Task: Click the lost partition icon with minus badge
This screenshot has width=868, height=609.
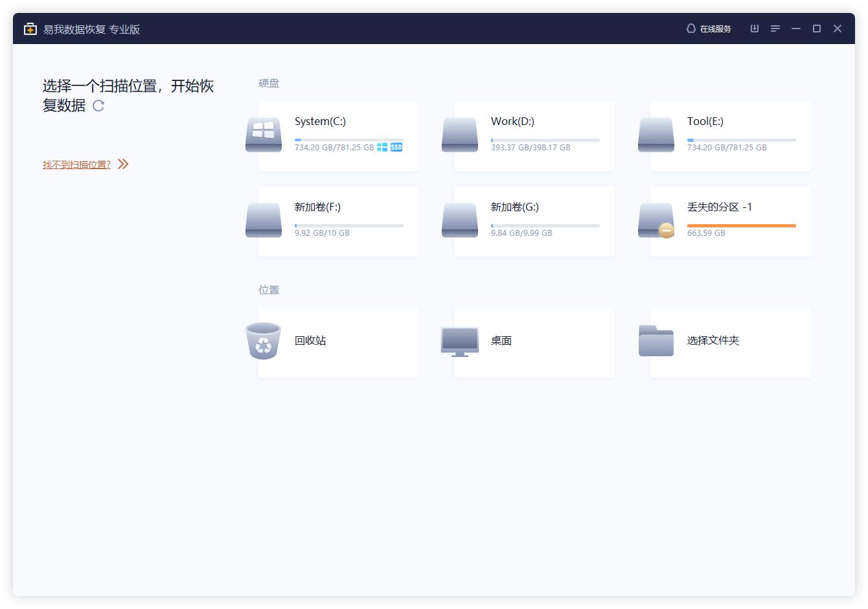Action: click(x=656, y=220)
